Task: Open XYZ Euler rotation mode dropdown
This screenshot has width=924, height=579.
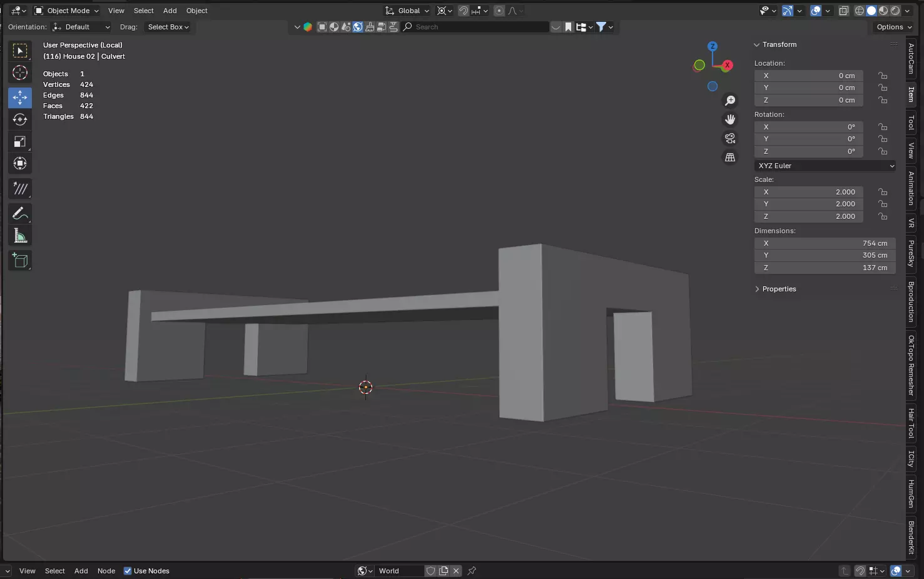Action: [x=825, y=166]
